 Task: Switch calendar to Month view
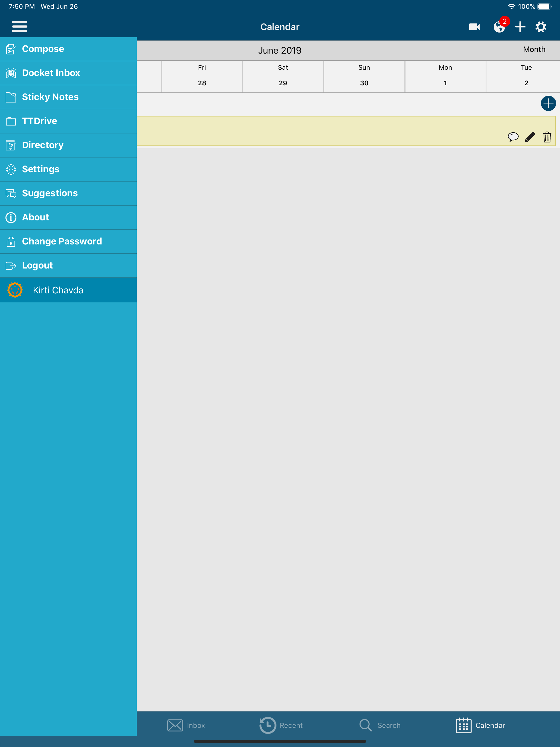tap(534, 49)
